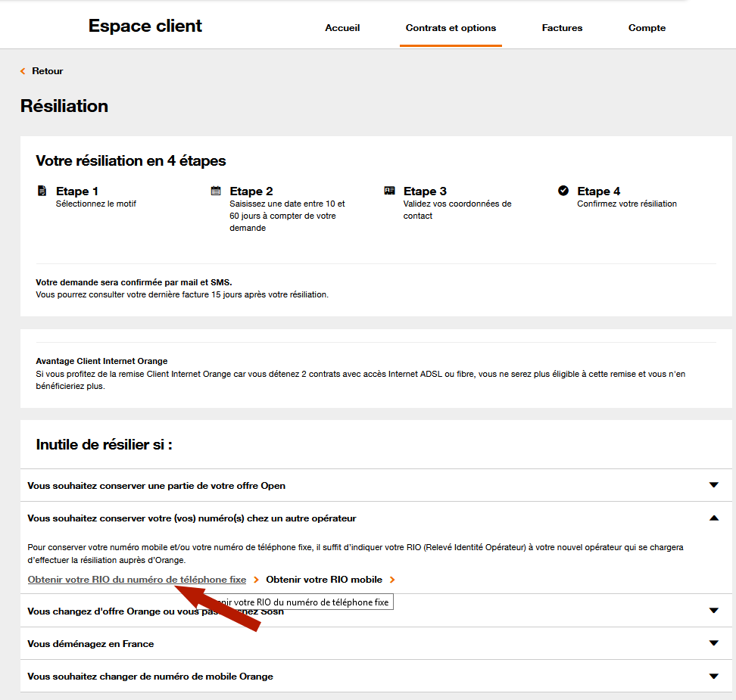The image size is (736, 700).
Task: Click orange chevron after the RIO fixe link
Action: [x=256, y=580]
